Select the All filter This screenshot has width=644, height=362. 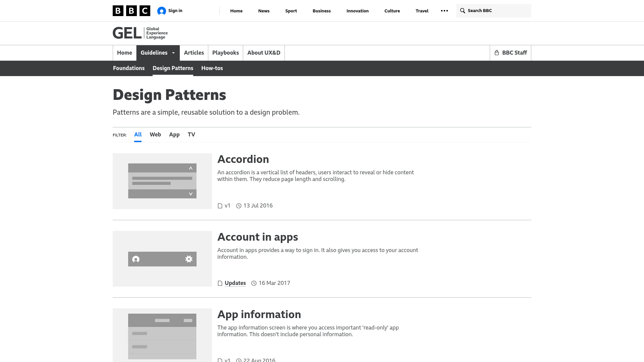pos(138,134)
